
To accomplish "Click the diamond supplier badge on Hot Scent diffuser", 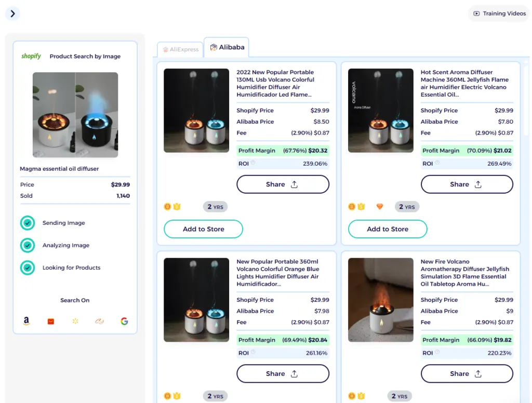I will [379, 206].
